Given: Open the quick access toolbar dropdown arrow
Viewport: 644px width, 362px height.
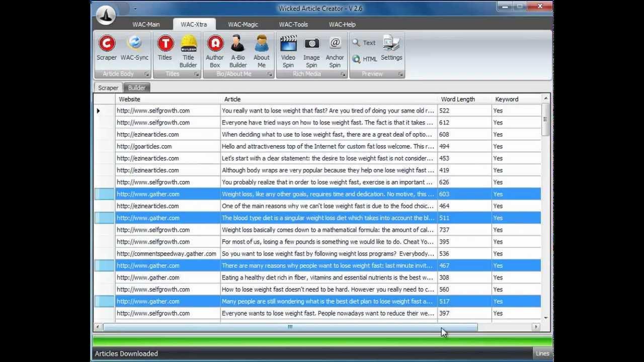Looking at the screenshot, I should pyautogui.click(x=135, y=9).
